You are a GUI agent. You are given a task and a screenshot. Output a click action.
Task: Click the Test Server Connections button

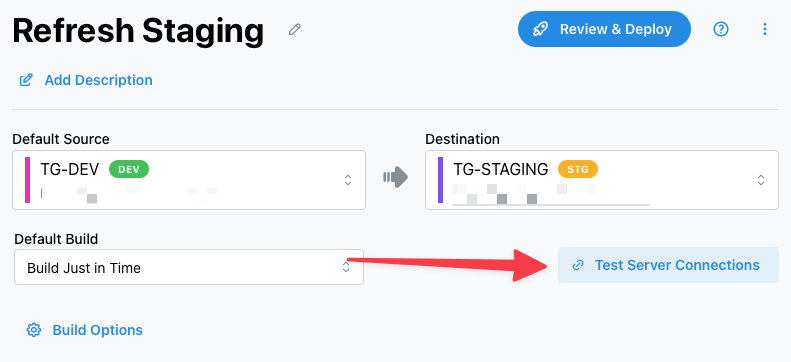click(668, 265)
